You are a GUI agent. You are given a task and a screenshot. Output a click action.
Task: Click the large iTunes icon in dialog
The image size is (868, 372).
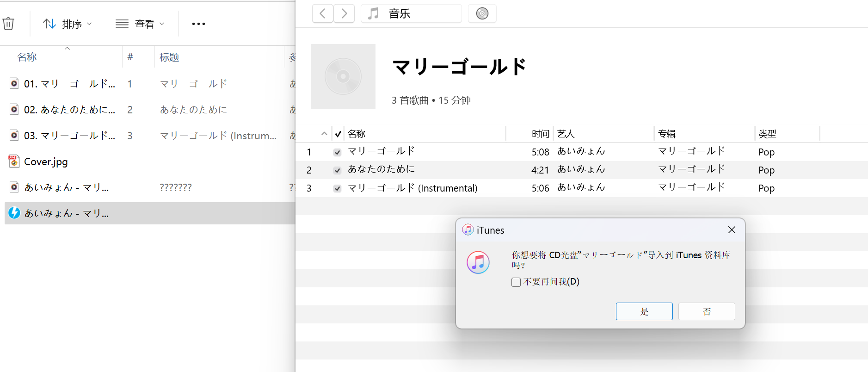point(478,262)
